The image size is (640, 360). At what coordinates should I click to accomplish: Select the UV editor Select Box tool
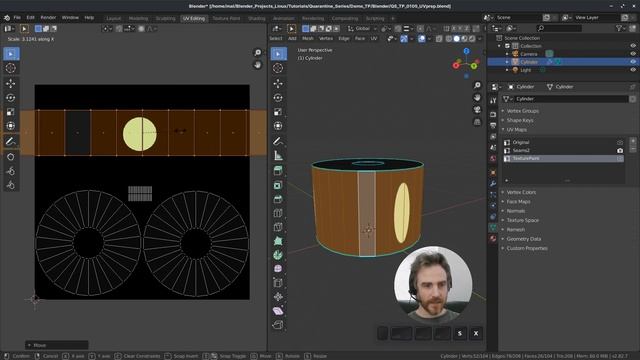click(11, 54)
